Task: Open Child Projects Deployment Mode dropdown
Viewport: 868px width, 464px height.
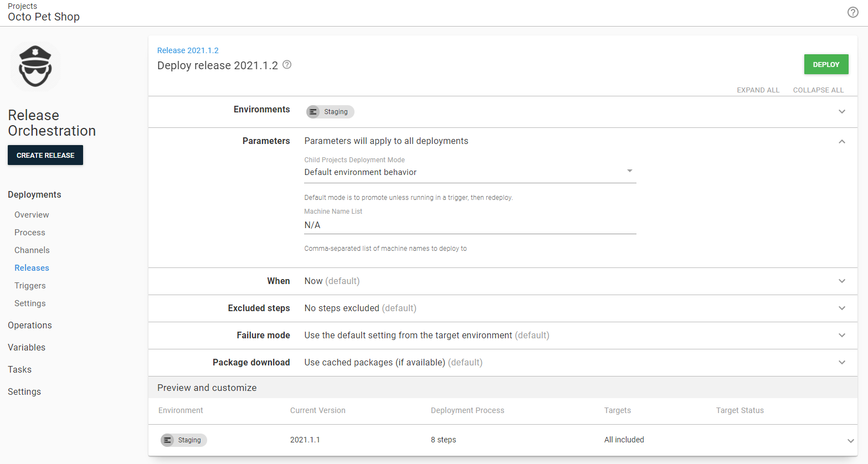Action: pos(470,172)
